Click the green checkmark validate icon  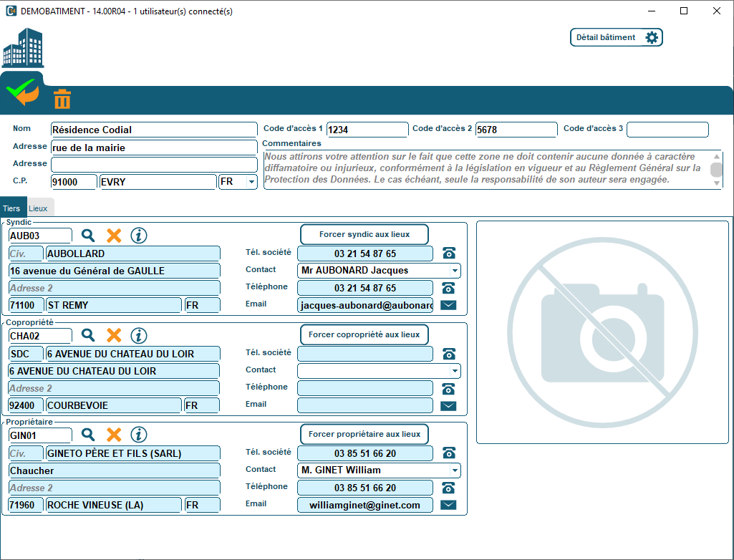click(22, 93)
